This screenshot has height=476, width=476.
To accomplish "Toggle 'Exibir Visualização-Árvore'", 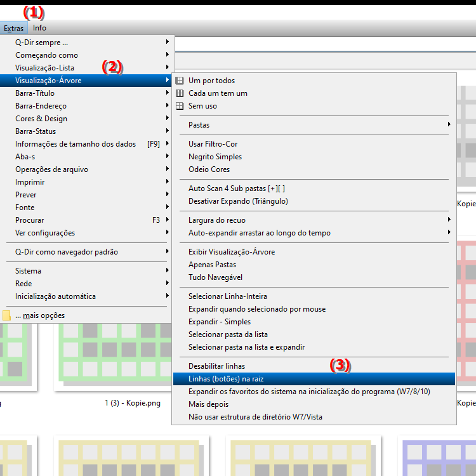I will [314, 252].
